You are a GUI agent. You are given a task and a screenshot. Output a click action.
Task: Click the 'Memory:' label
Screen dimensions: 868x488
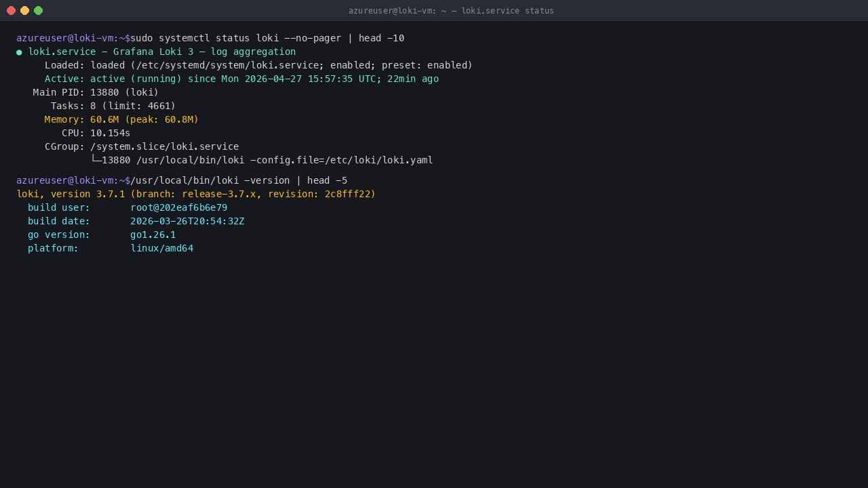64,119
